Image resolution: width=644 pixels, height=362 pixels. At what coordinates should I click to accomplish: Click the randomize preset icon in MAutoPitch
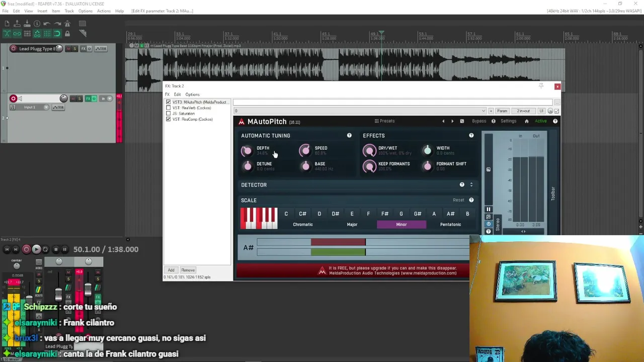click(x=462, y=121)
